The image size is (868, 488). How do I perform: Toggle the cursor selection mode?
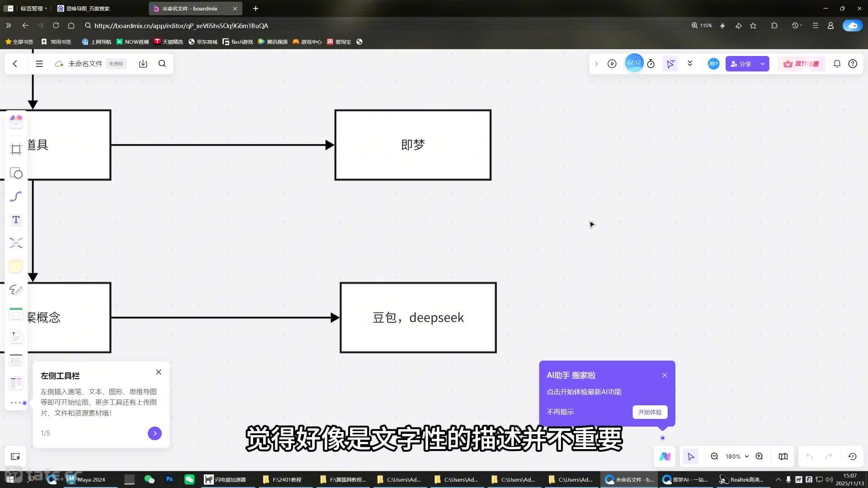pyautogui.click(x=691, y=456)
